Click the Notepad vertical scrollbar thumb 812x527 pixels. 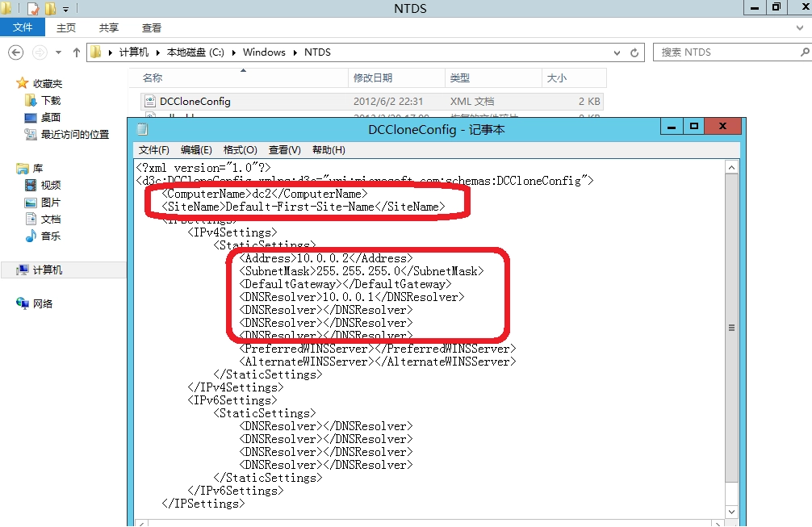point(731,328)
